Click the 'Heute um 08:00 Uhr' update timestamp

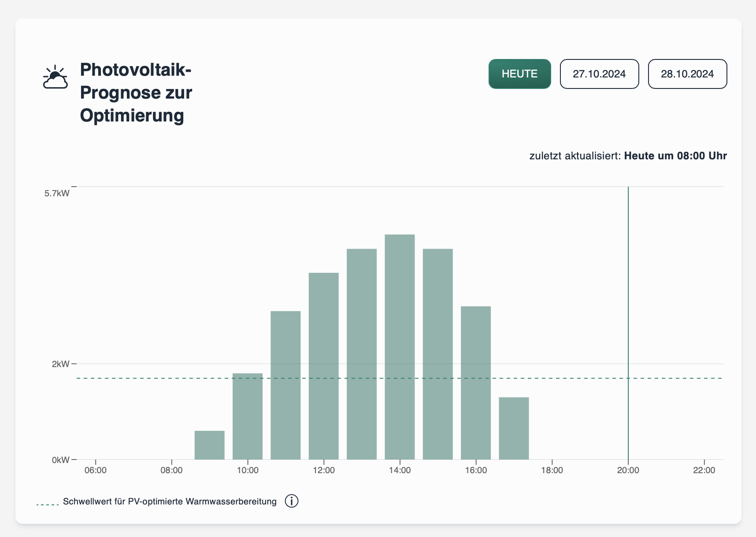point(675,156)
